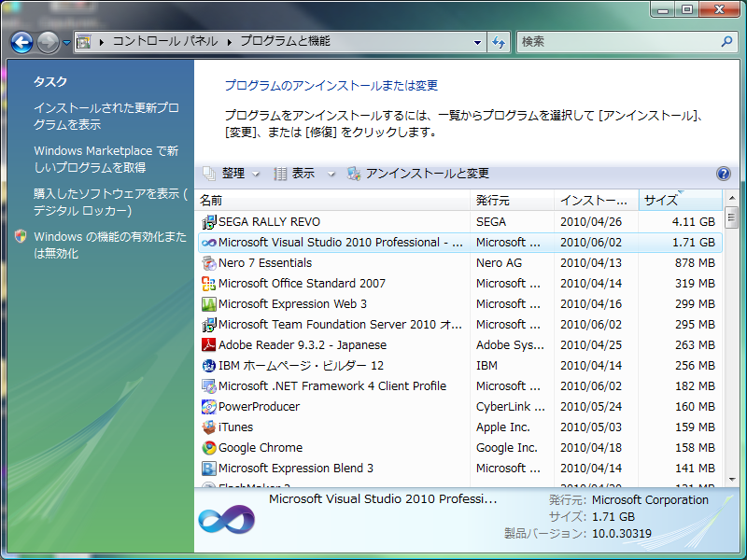Open help with the blue question mark icon
The image size is (747, 560).
coord(723,174)
